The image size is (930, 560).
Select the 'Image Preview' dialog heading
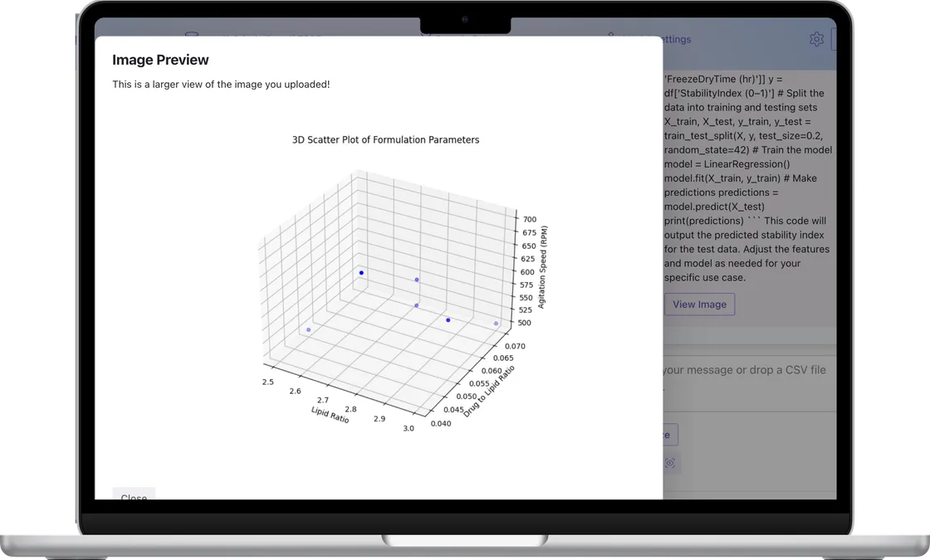(160, 60)
